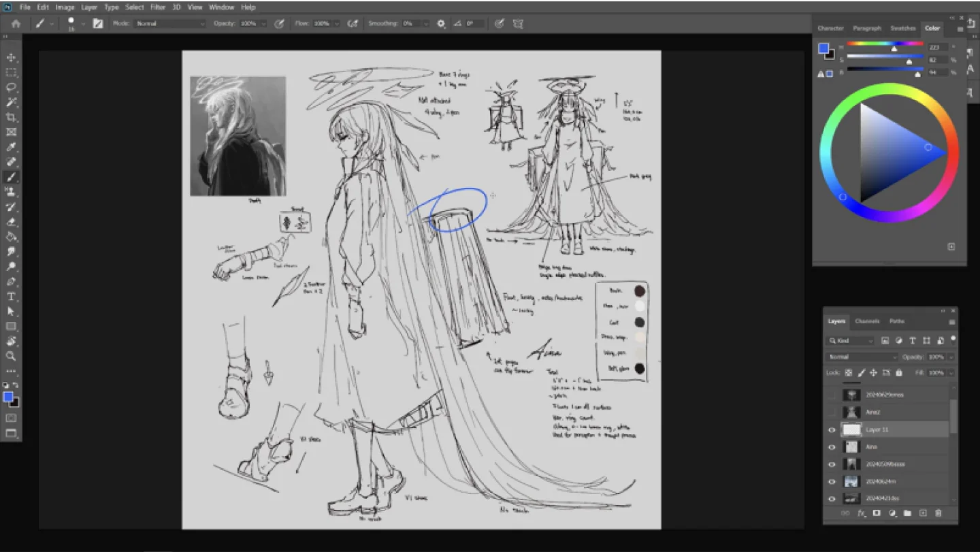This screenshot has width=980, height=552.
Task: Expand the options bar Opacity slider arrow
Action: coord(264,23)
